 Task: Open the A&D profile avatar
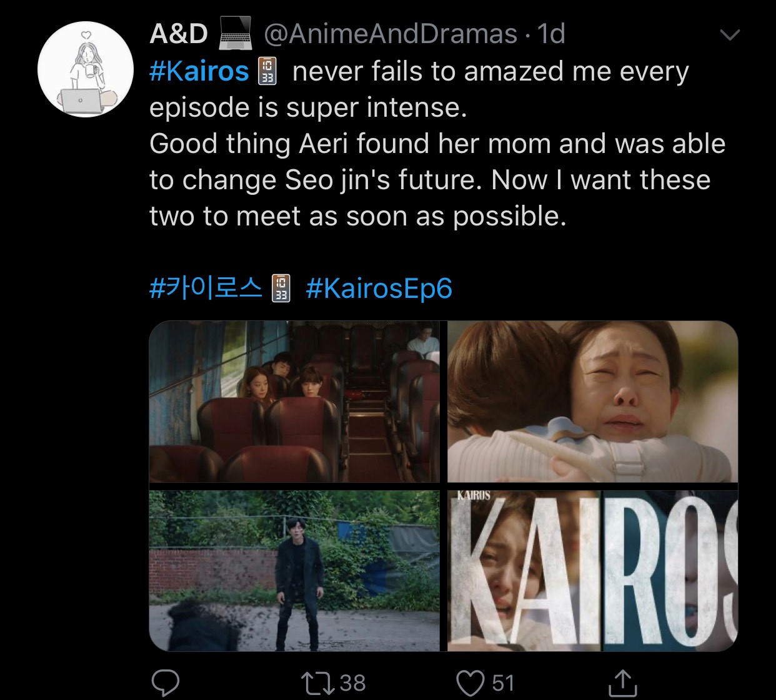click(x=86, y=69)
